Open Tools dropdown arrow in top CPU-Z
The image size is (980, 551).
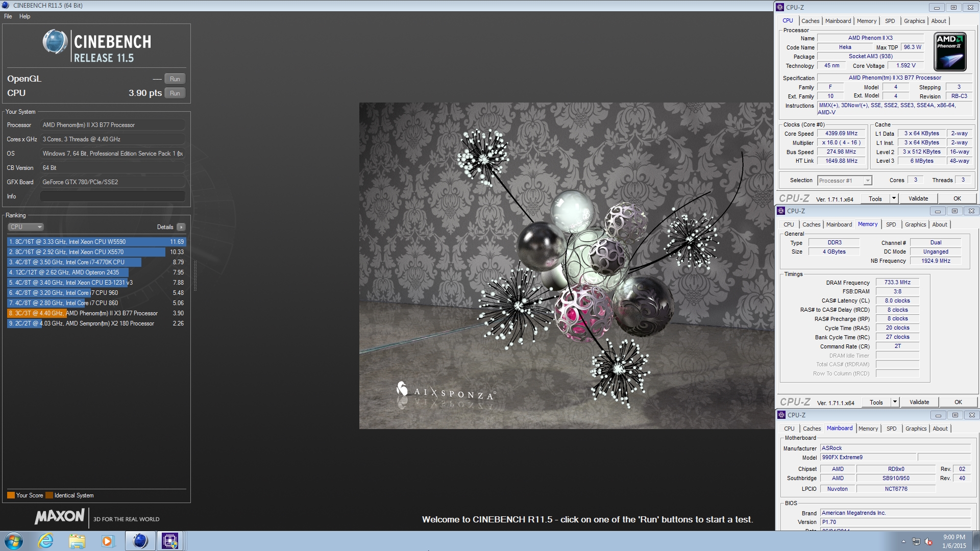(894, 199)
